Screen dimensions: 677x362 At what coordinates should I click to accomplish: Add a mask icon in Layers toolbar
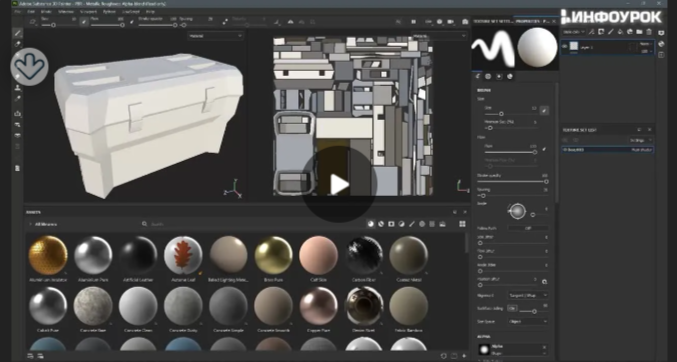tap(601, 32)
